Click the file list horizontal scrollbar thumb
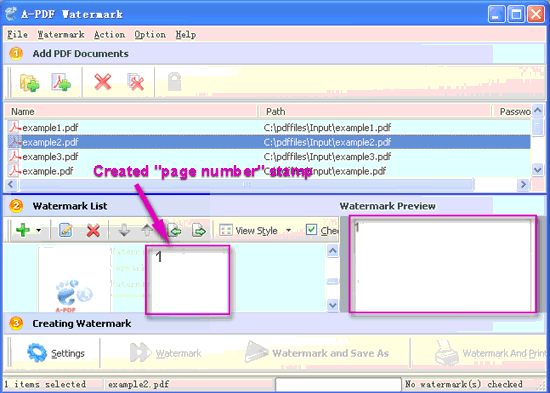Image resolution: width=550 pixels, height=393 pixels. 247,184
